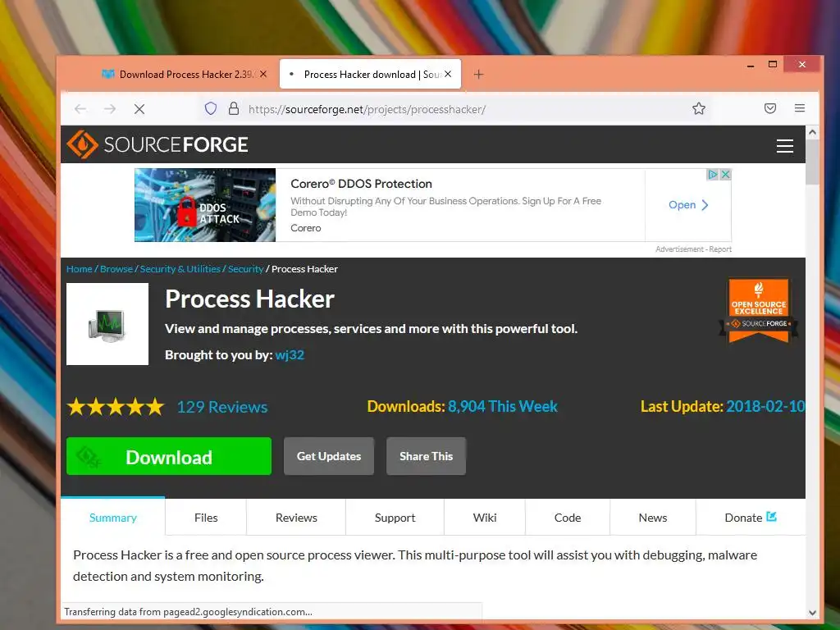Open the Wiki tab

[485, 518]
